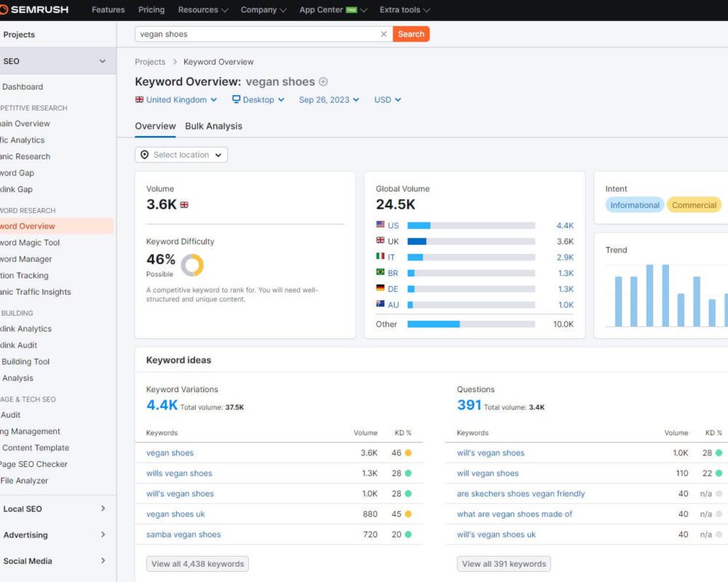Click the 391 Questions count
The width and height of the screenshot is (728, 582).
click(x=469, y=405)
